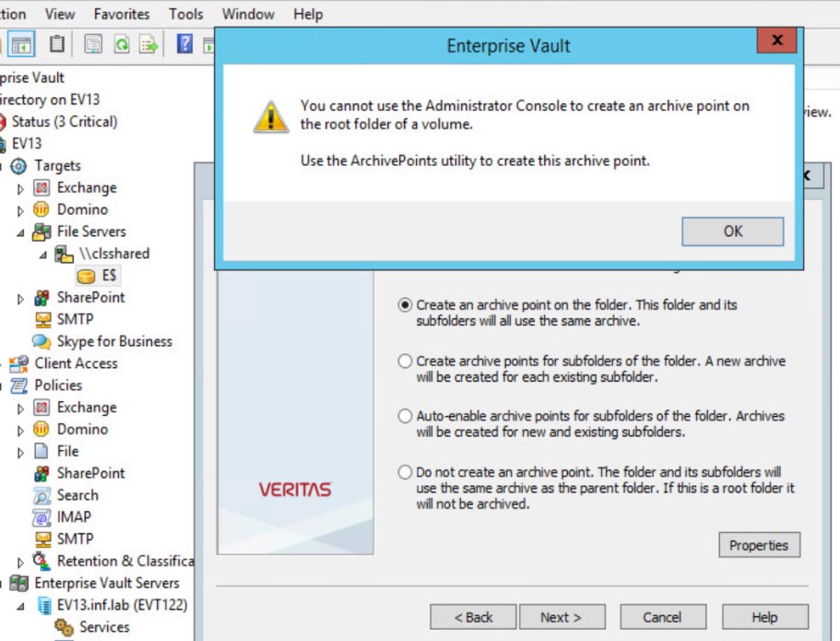
Task: Collapse the File Servers node
Action: (20, 232)
